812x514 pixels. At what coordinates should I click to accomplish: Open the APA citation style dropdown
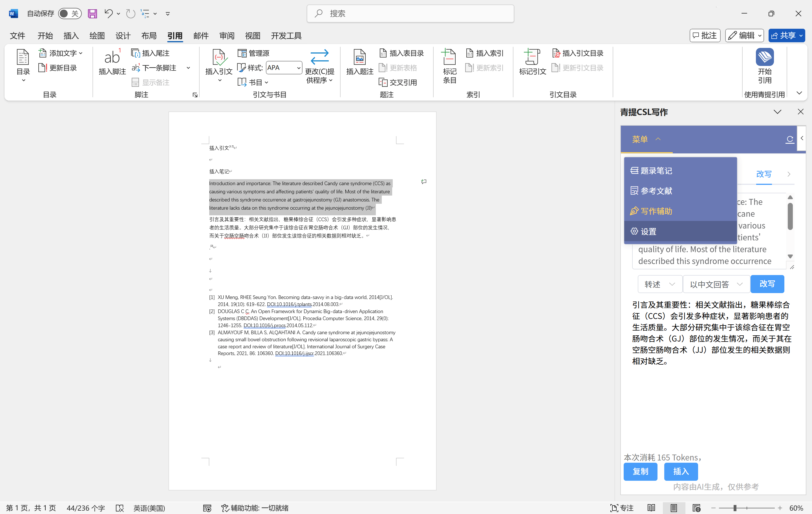[298, 68]
